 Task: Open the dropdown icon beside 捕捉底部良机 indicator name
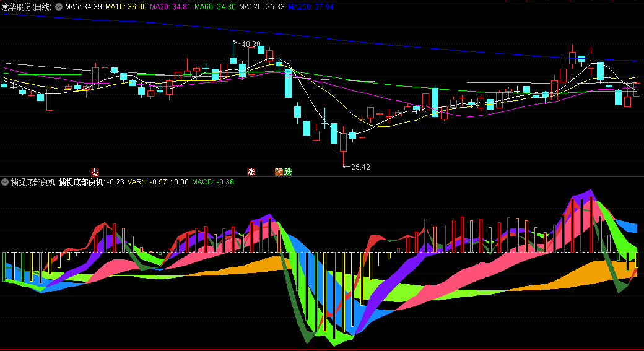click(x=5, y=182)
